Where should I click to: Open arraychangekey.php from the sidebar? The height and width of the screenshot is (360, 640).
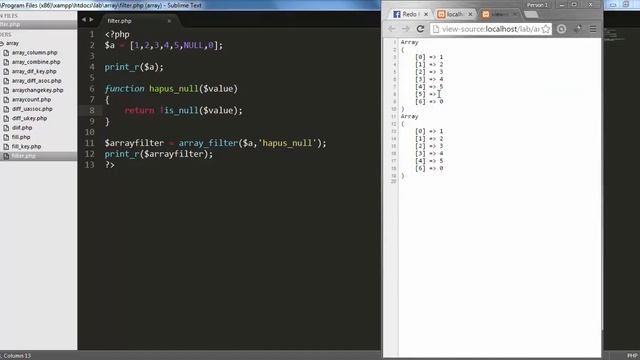point(37,90)
